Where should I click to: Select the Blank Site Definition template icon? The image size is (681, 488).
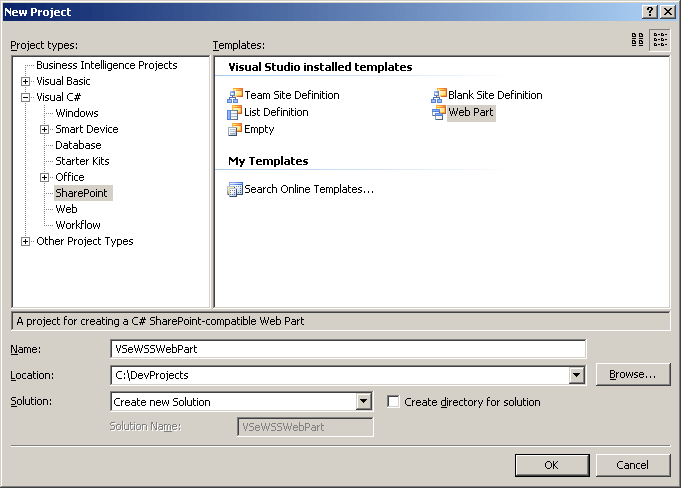[439, 96]
